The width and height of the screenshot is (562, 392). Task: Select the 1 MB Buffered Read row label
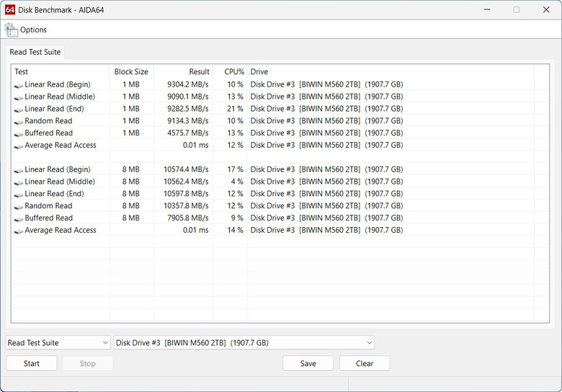(49, 133)
